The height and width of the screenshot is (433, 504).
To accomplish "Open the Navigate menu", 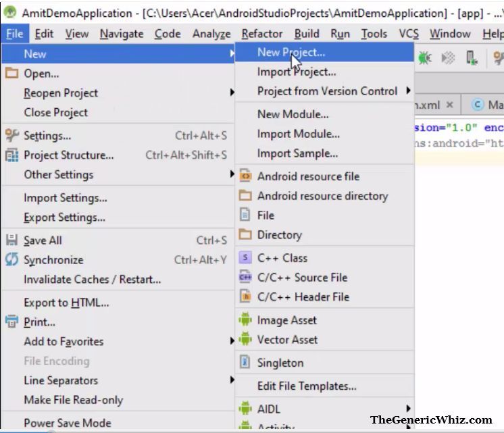I will [x=122, y=34].
